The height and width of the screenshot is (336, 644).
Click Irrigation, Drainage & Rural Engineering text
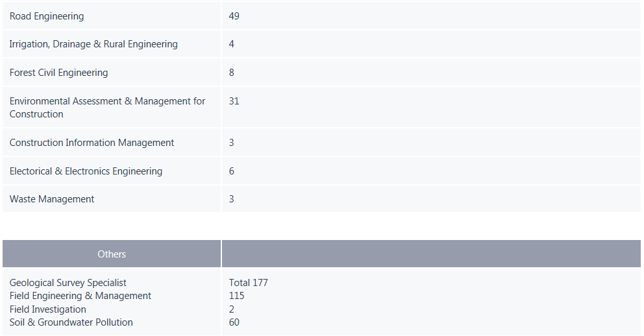pyautogui.click(x=93, y=44)
